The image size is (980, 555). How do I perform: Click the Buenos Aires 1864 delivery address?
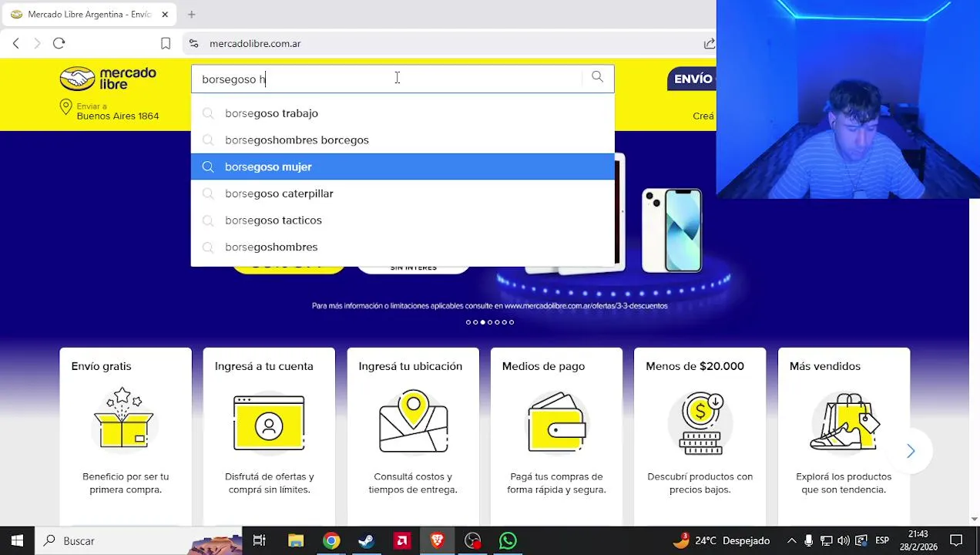[118, 116]
